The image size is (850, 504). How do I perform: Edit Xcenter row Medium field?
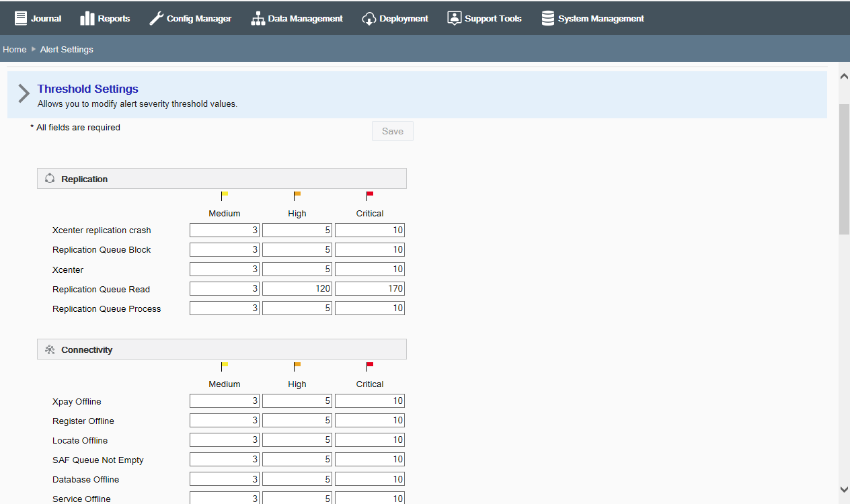point(225,269)
